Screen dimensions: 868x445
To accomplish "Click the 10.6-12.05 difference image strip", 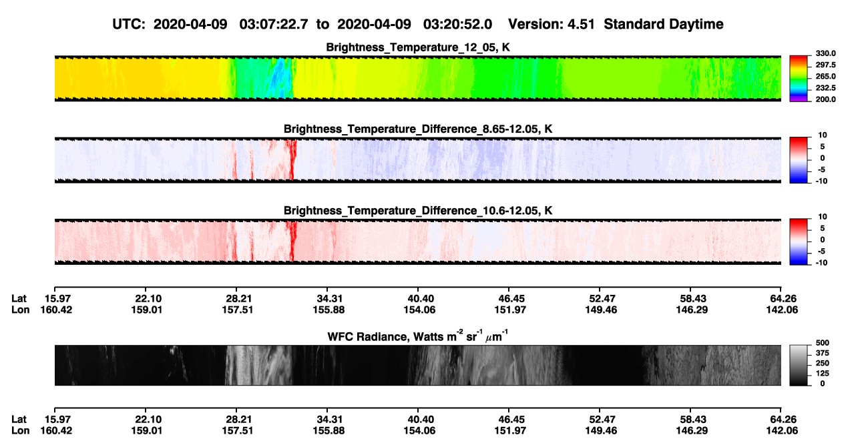I will coord(418,242).
